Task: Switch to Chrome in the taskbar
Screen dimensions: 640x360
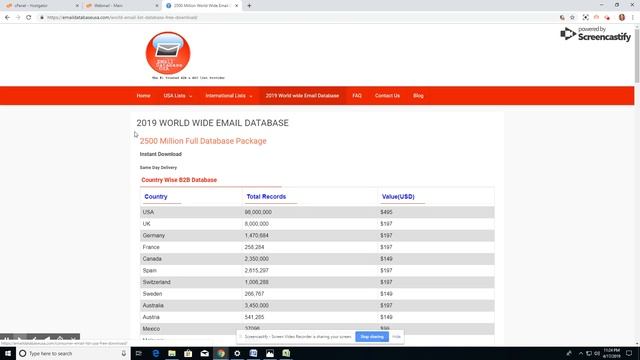Action: [221, 353]
